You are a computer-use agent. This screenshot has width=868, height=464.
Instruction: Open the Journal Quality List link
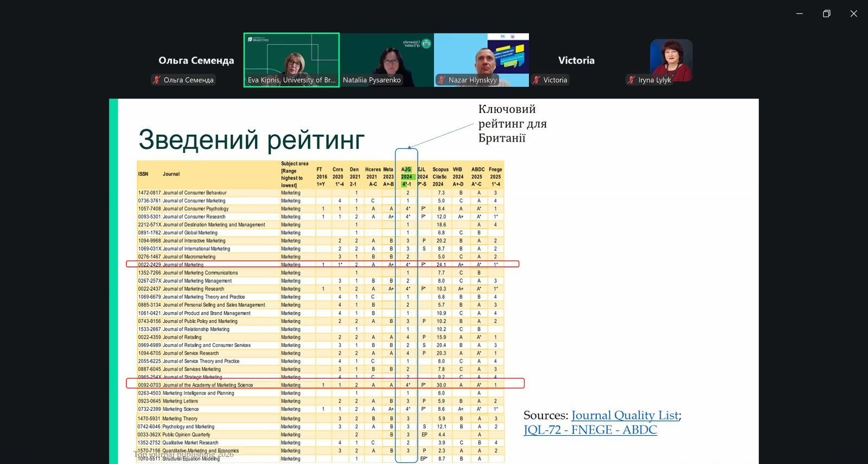tap(625, 415)
